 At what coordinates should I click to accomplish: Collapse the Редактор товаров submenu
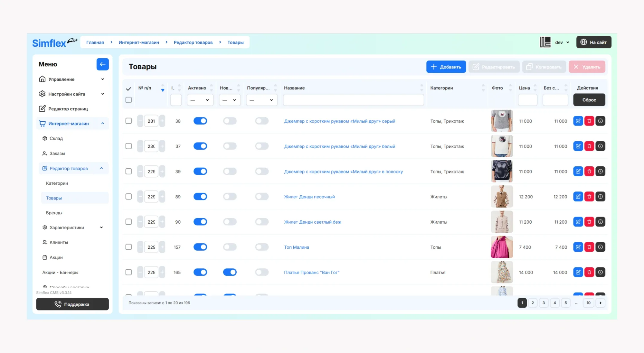73,168
